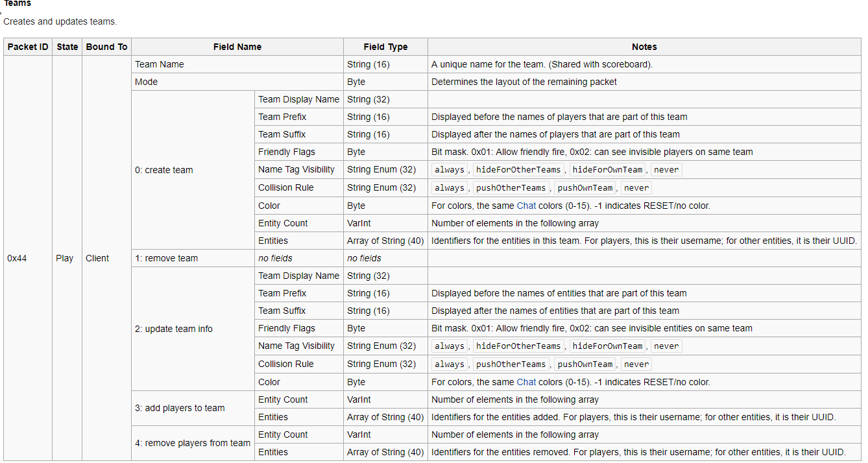Select the "3: add players to team" cell
868x463 pixels.
[193, 408]
